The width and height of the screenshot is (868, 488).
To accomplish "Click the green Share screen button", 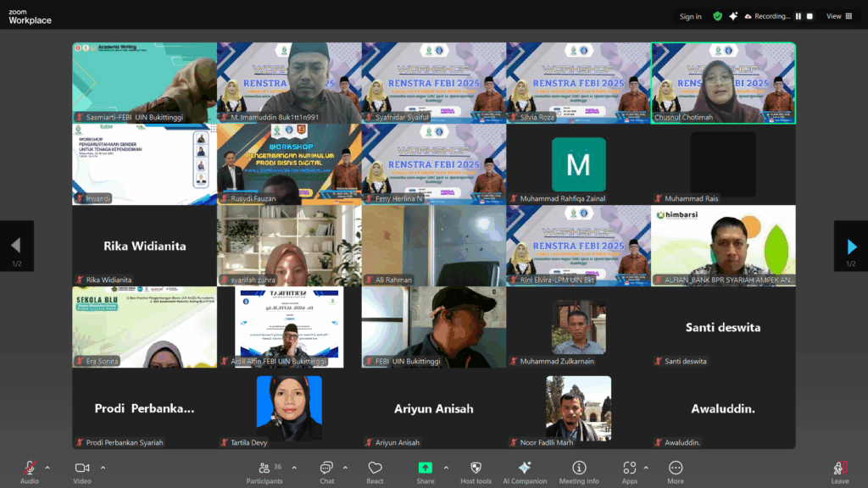I will (x=425, y=471).
